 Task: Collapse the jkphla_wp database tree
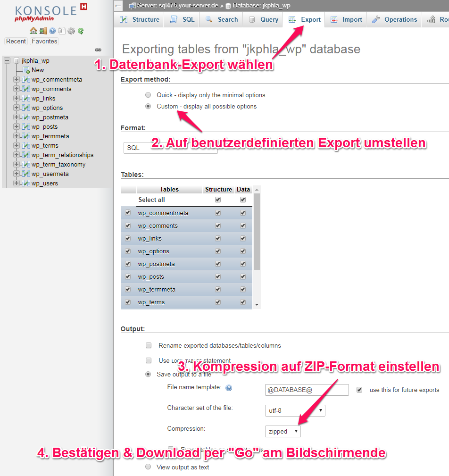tap(6, 60)
